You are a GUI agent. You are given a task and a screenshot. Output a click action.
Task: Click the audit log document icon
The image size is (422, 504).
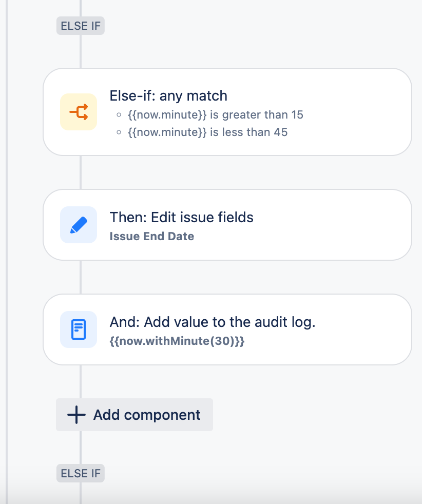[x=79, y=329]
